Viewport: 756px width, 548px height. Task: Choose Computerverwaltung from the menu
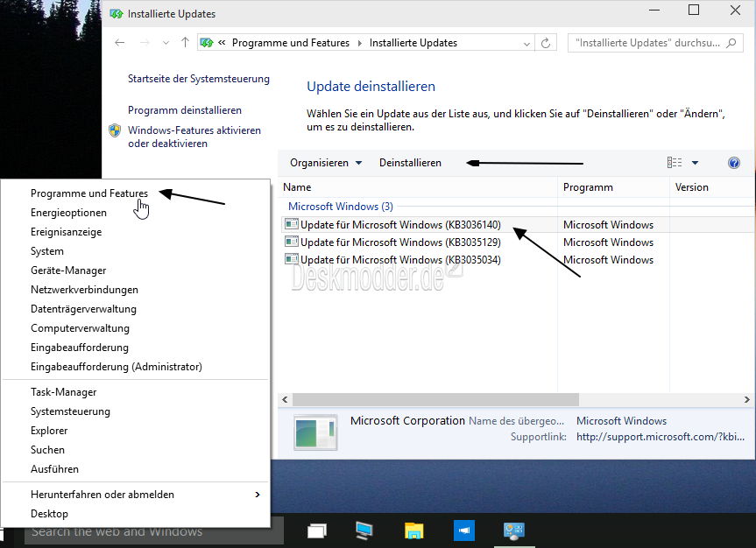pyautogui.click(x=80, y=328)
